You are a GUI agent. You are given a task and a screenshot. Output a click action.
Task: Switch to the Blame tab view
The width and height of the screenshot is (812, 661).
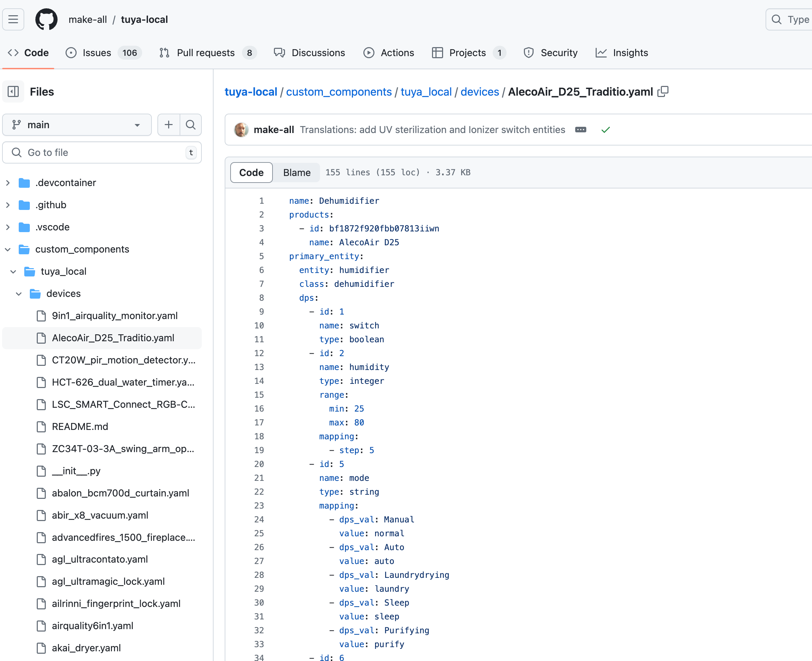[x=296, y=172]
